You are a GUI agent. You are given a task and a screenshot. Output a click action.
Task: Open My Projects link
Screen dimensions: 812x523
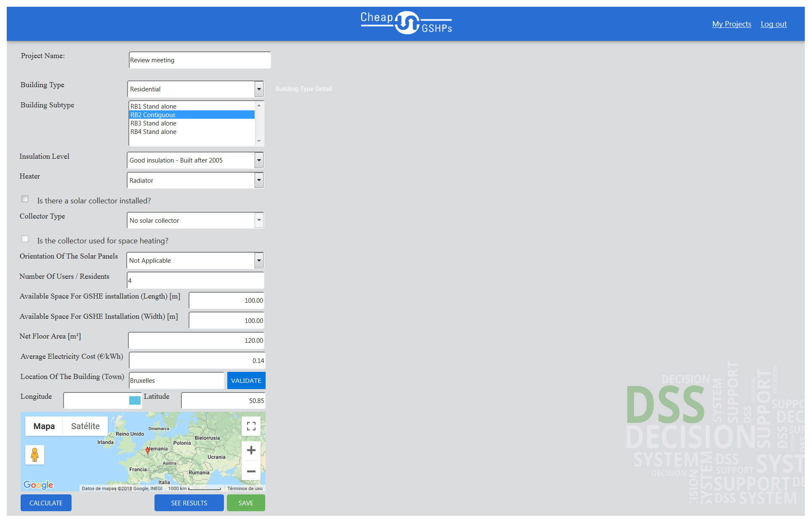point(731,24)
